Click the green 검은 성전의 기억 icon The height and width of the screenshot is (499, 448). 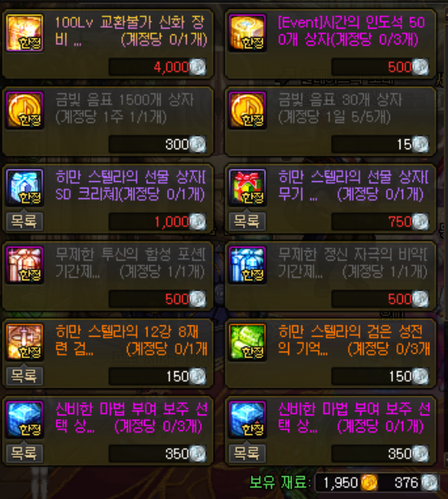247,342
